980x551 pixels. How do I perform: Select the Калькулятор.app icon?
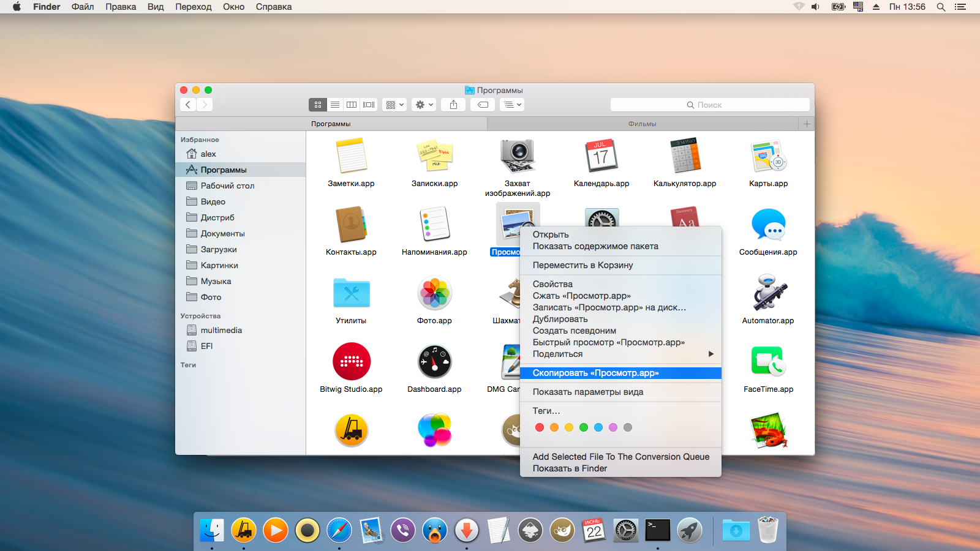[x=685, y=156]
